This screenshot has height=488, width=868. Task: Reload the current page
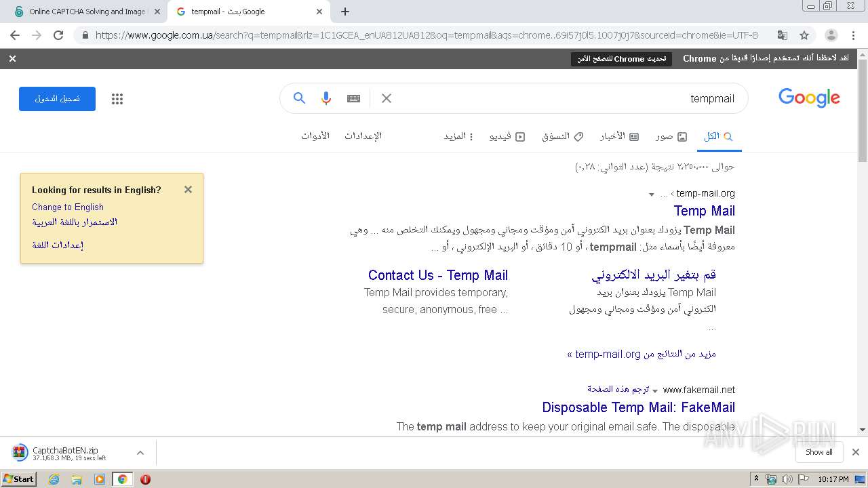58,35
